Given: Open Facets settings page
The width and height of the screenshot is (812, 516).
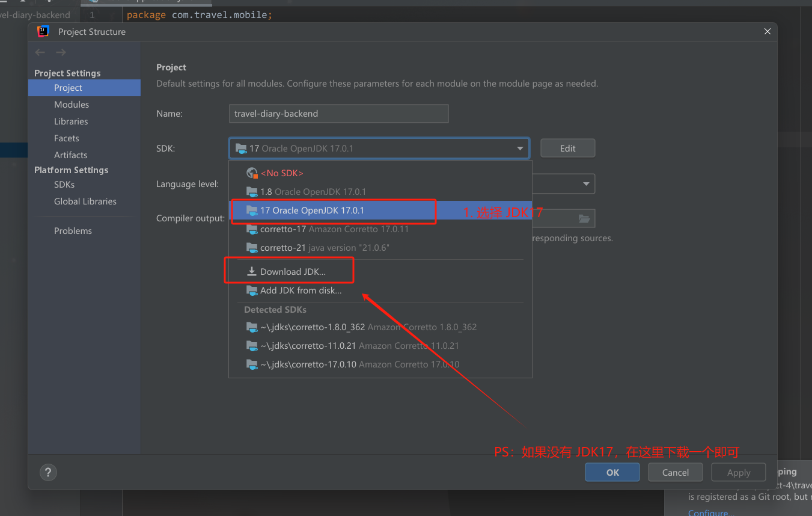Looking at the screenshot, I should click(84, 138).
